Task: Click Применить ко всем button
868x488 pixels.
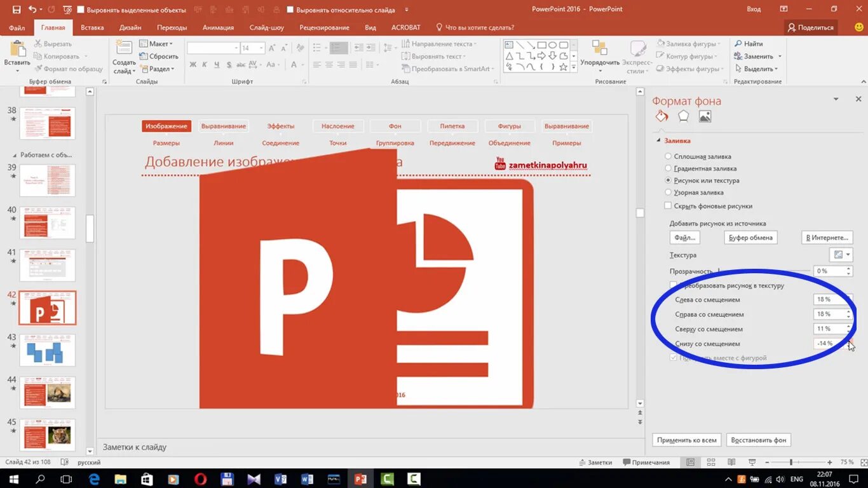Action: [687, 440]
